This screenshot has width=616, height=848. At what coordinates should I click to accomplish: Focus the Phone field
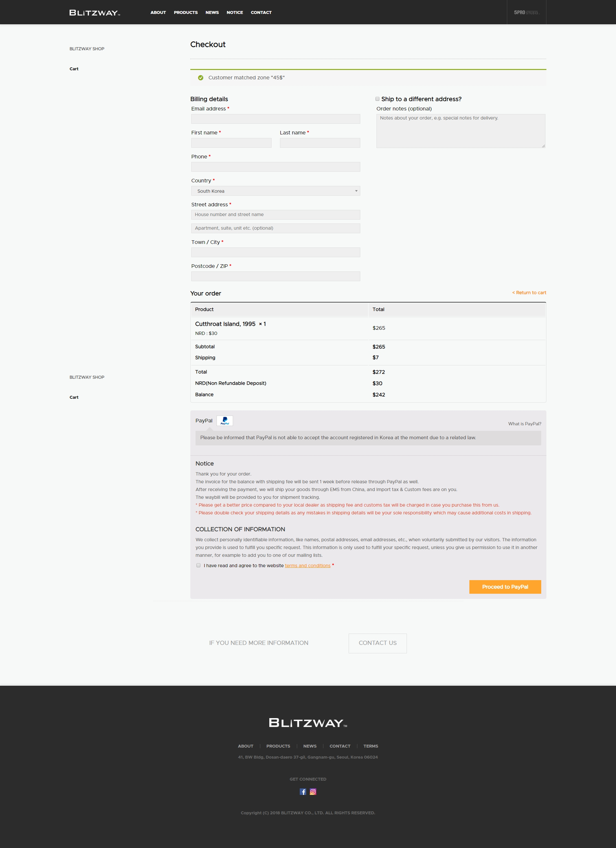(276, 167)
